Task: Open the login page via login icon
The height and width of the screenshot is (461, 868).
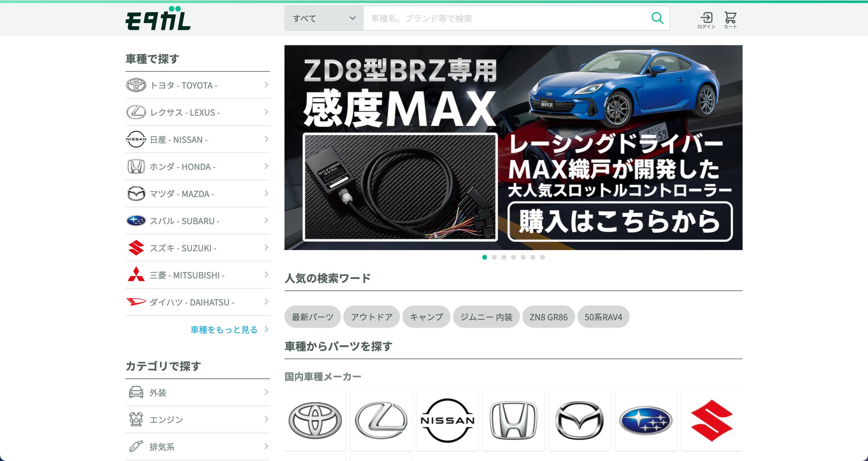Action: click(x=706, y=19)
